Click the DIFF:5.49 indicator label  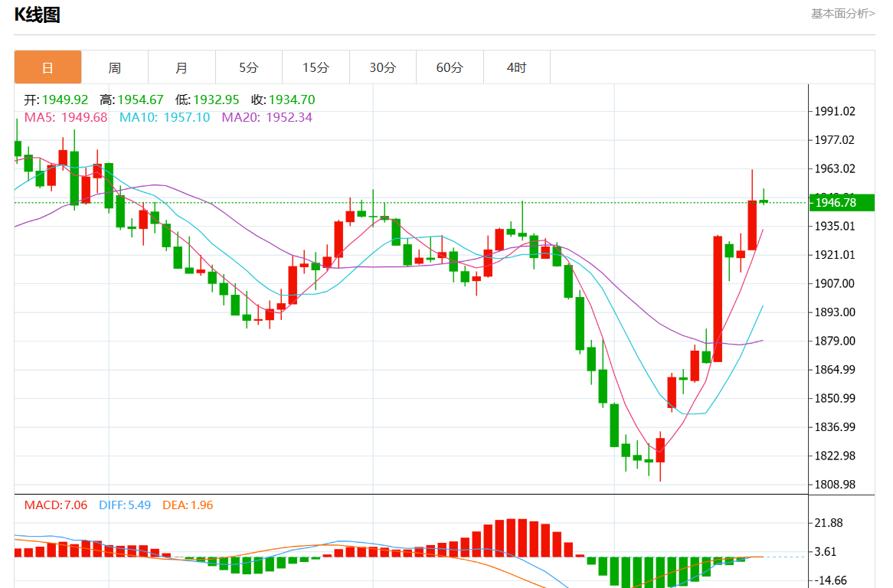(125, 505)
